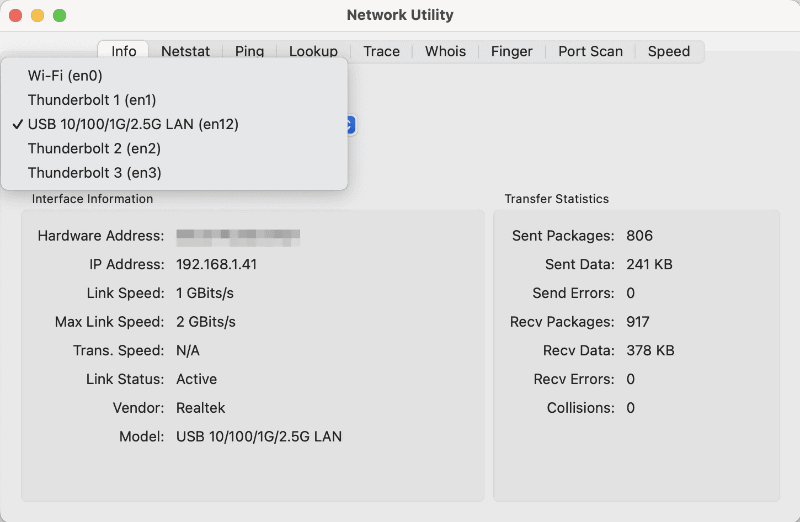Switch to the Netstat tab
Screen dimensions: 800x522
(x=184, y=51)
